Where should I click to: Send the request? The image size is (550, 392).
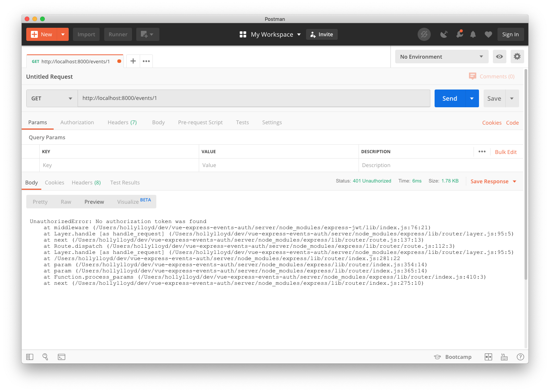(450, 98)
